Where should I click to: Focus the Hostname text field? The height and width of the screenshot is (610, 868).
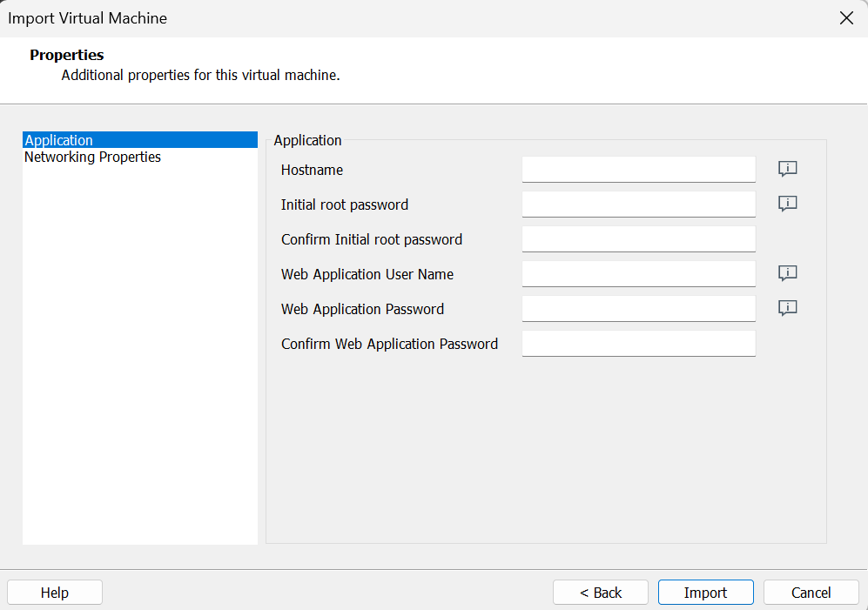(x=638, y=170)
